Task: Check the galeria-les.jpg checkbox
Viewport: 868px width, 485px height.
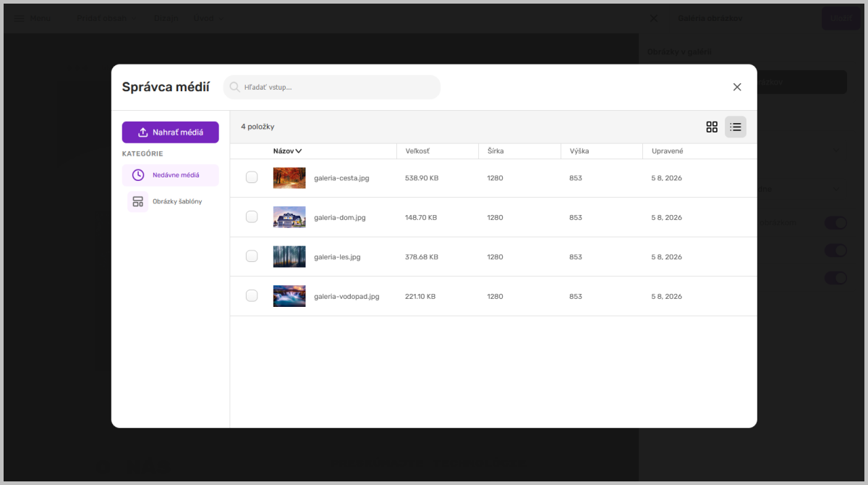Action: [252, 256]
